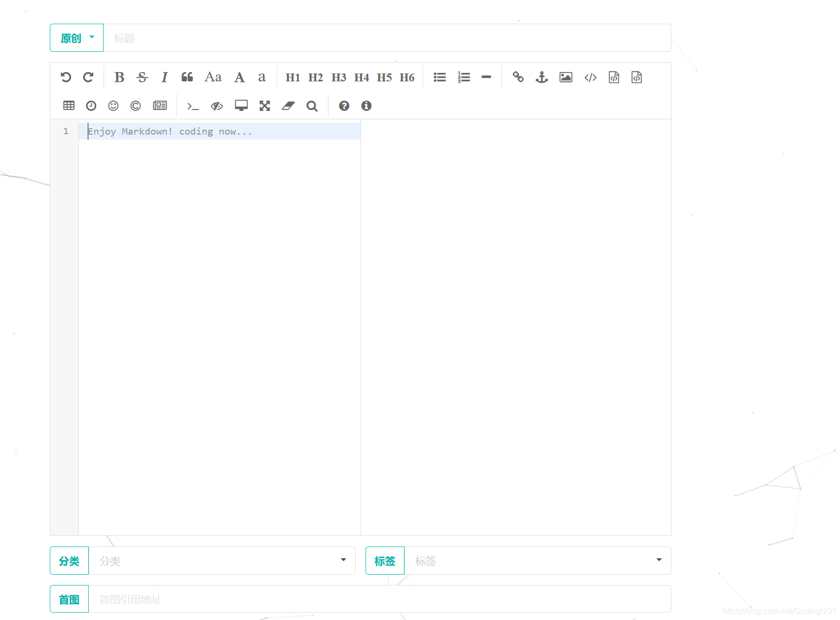Click into the Markdown editing area

(x=219, y=327)
